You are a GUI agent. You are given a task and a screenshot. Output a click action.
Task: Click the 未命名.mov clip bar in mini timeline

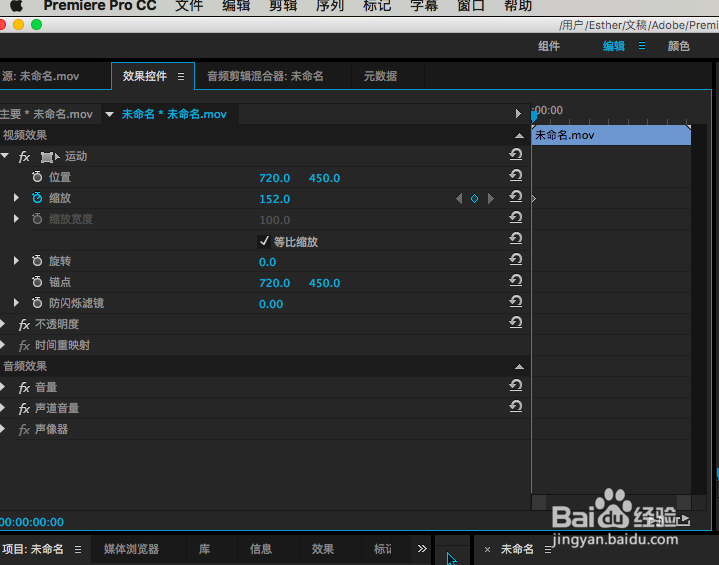(611, 135)
